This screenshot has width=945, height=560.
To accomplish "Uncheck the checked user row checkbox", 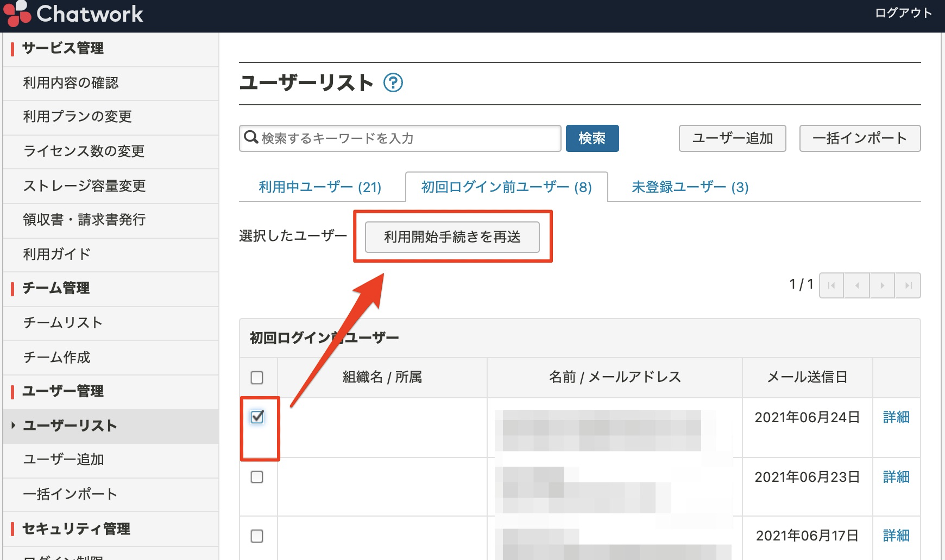I will (257, 417).
